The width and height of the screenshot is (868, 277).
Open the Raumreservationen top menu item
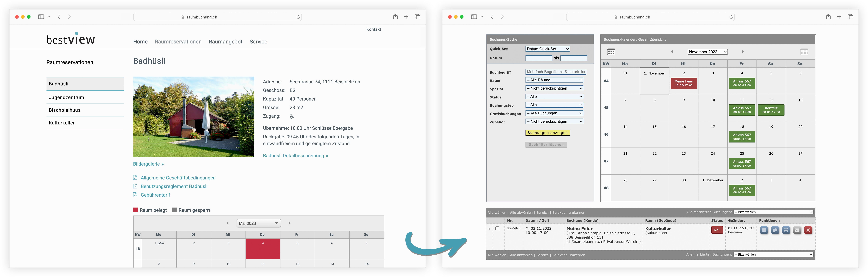coord(178,42)
